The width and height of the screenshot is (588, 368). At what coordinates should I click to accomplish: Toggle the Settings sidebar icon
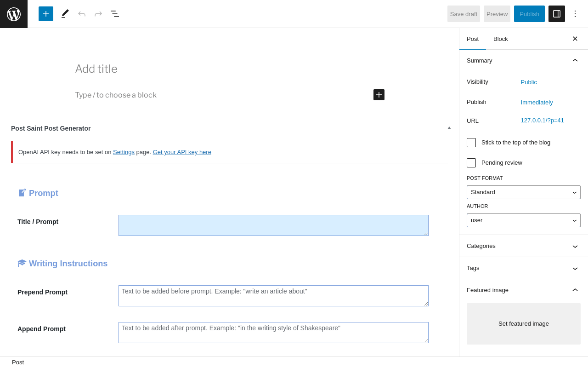point(557,14)
